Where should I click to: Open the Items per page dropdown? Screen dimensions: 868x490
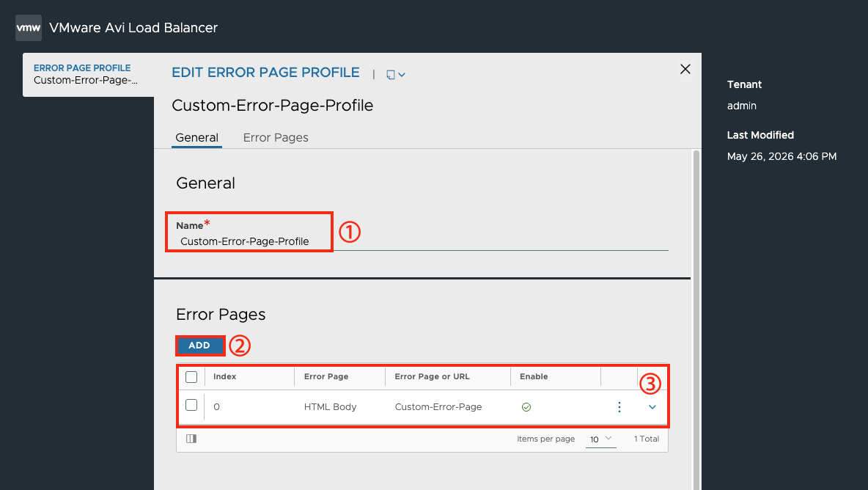point(600,439)
